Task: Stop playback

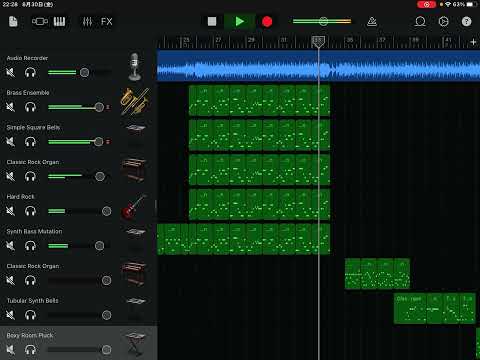Action: 212,22
